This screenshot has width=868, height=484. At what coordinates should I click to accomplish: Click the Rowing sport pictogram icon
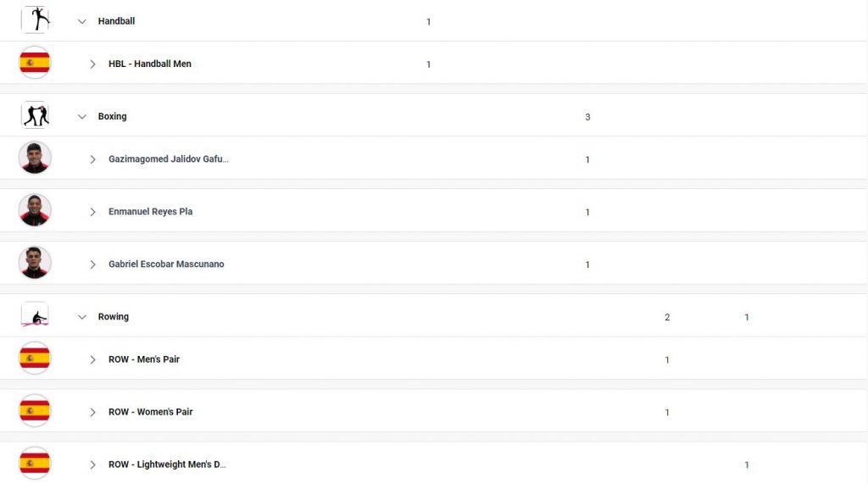[x=35, y=316]
